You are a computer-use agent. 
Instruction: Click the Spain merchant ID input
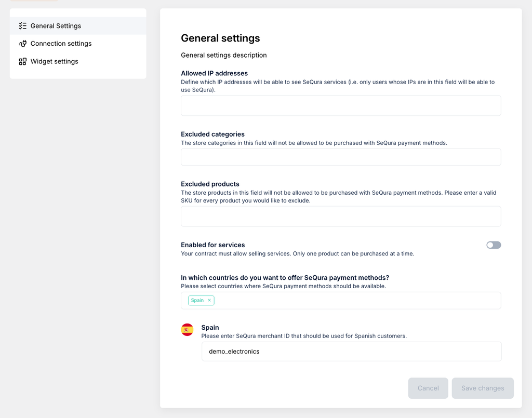351,352
